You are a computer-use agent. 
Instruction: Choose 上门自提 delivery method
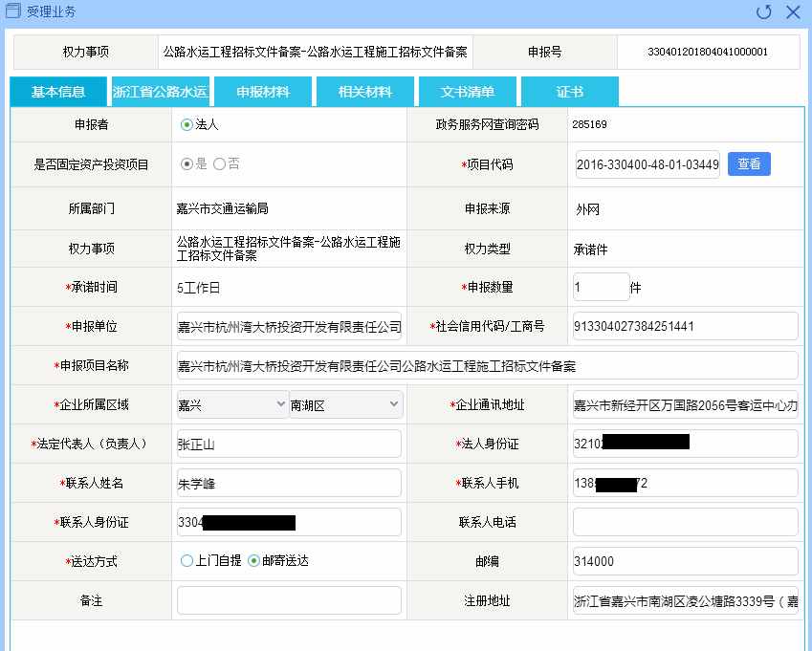(187, 561)
